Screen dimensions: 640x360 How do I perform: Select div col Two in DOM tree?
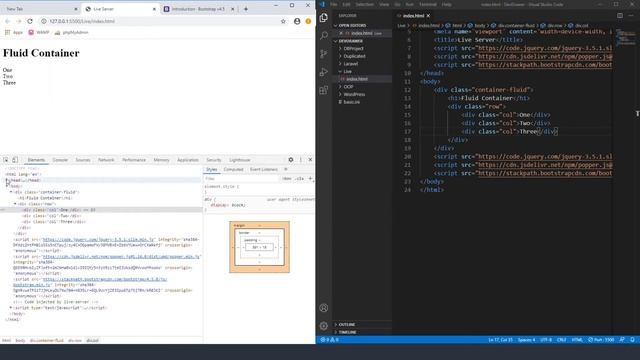tap(51, 216)
